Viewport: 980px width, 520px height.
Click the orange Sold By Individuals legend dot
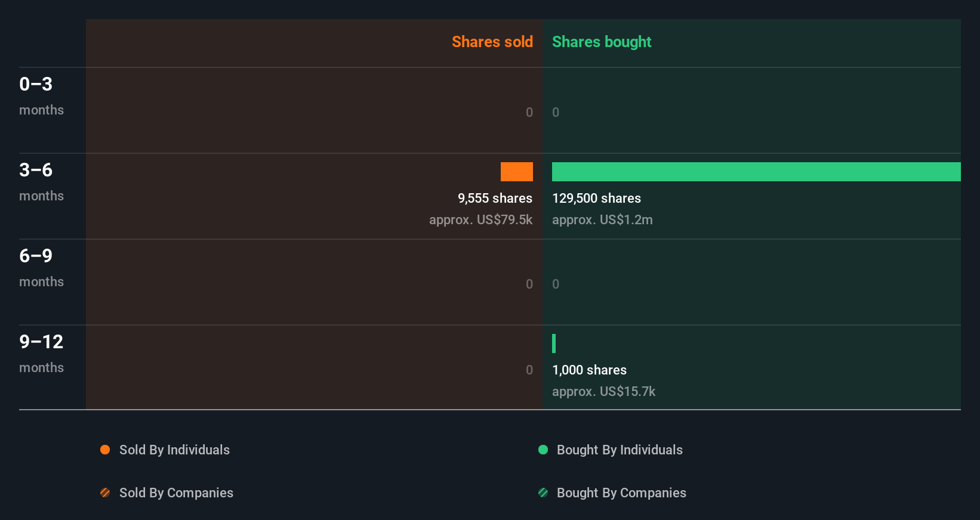[x=105, y=450]
